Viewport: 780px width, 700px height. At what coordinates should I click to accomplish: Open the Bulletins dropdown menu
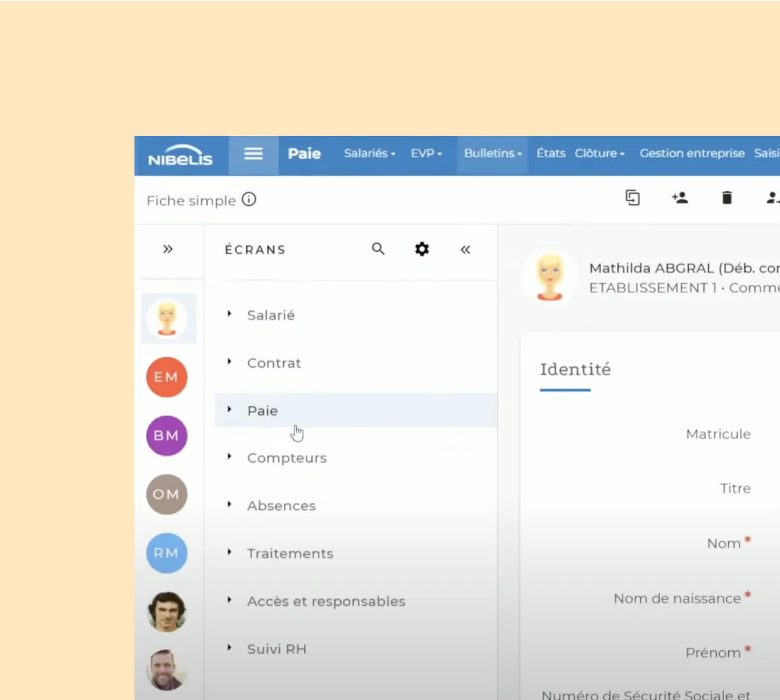[492, 154]
